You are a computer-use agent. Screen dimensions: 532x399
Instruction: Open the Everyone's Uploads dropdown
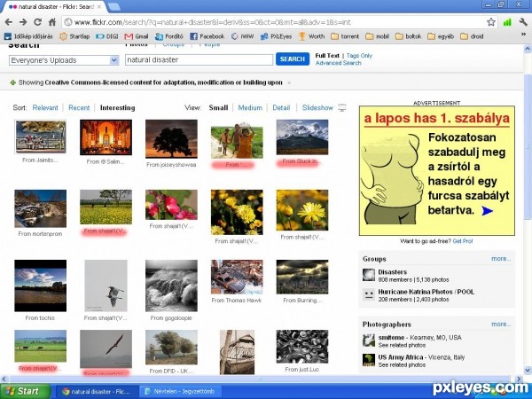click(x=64, y=60)
